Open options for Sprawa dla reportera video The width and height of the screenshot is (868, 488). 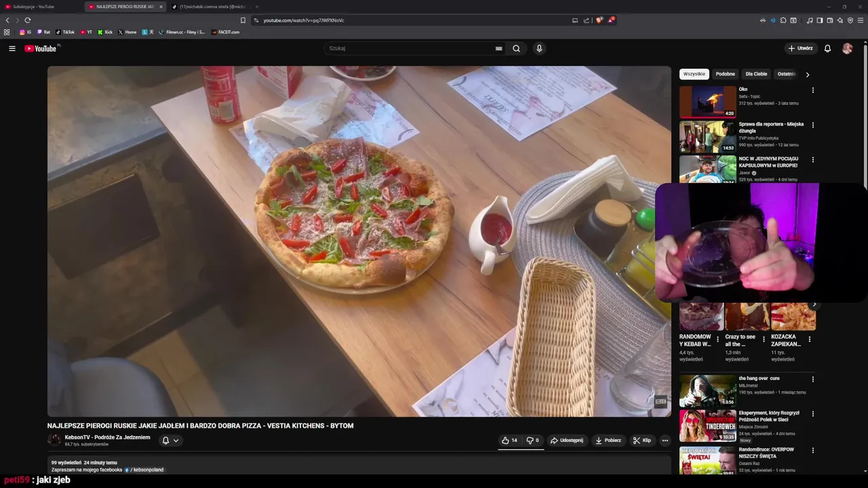(812, 125)
